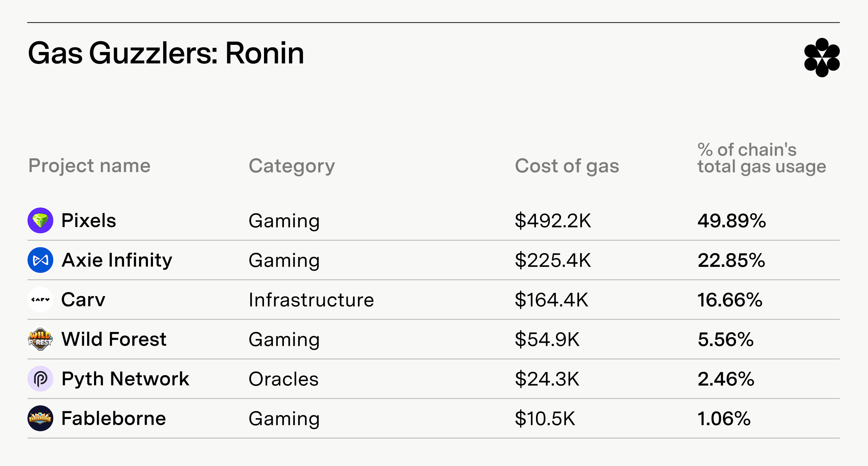Select the Infrastructure category for Carv
Screen dimensions: 868x466
pos(311,300)
